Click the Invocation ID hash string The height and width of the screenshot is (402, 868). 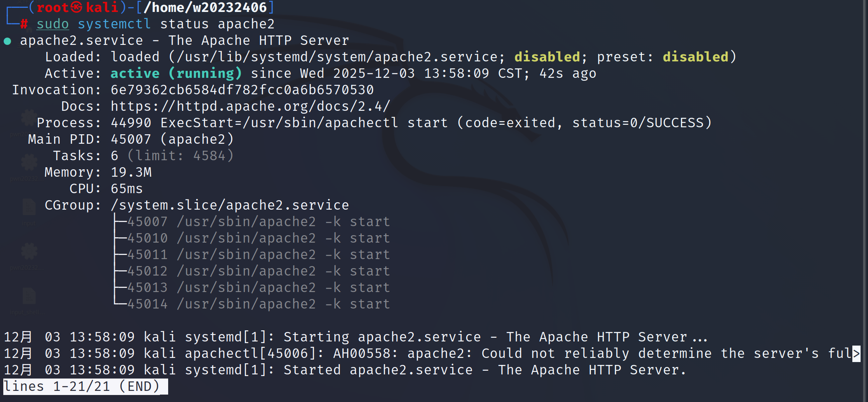point(242,90)
